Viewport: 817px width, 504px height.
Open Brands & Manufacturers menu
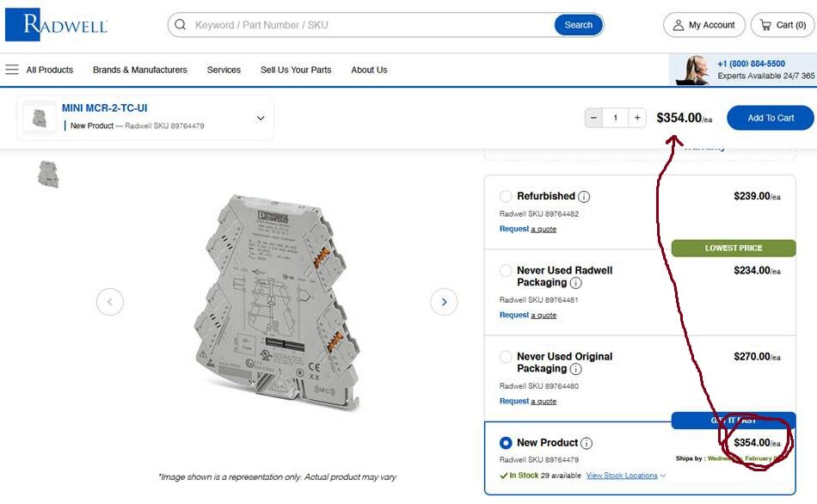[x=139, y=70]
